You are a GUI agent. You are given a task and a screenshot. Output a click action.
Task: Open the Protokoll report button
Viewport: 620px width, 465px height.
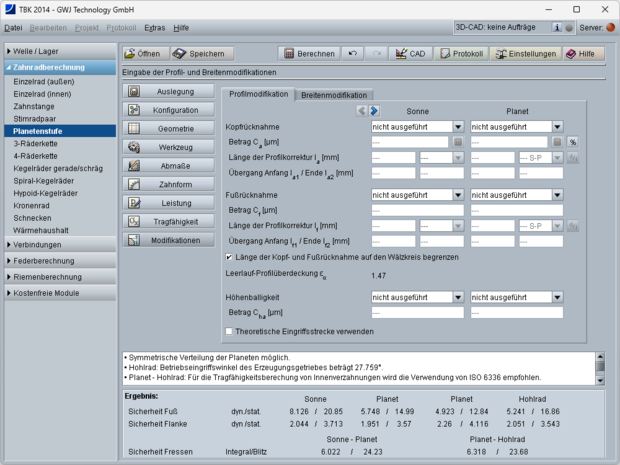[459, 53]
